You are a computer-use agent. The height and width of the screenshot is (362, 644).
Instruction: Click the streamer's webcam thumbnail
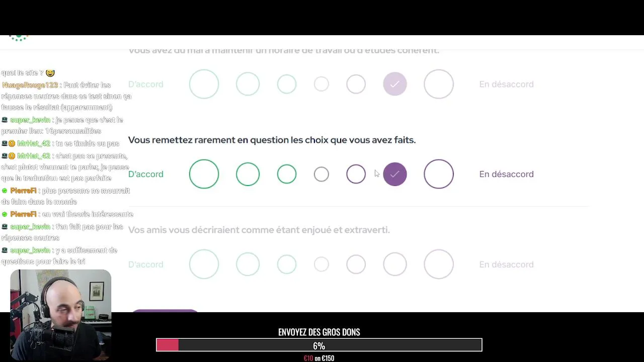tap(60, 314)
